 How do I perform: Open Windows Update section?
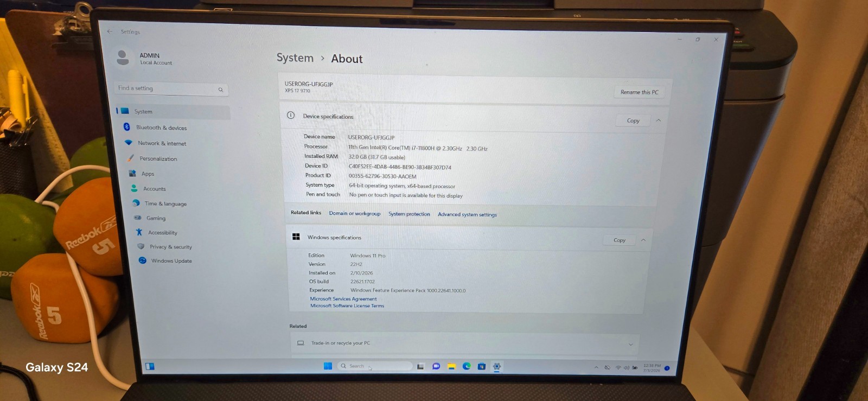171,260
